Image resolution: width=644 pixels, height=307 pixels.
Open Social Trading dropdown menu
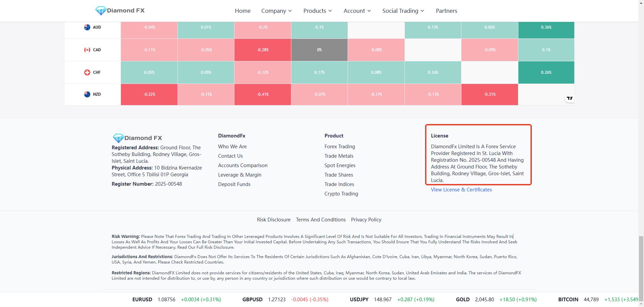click(x=403, y=11)
